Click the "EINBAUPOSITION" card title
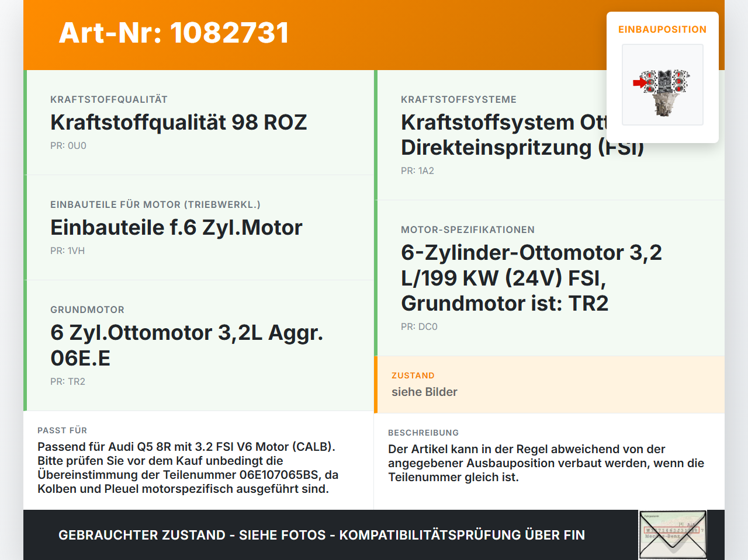Screen dimensions: 748x560 [663, 29]
